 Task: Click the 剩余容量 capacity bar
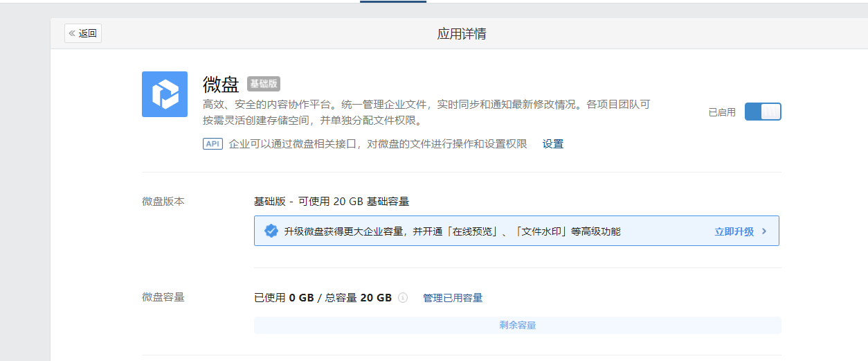click(x=517, y=326)
